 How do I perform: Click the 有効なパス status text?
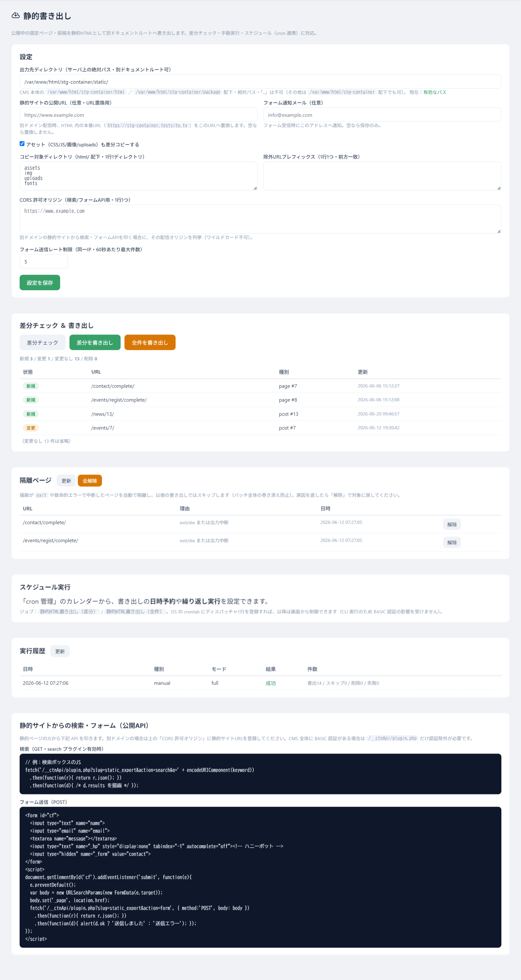pos(435,92)
